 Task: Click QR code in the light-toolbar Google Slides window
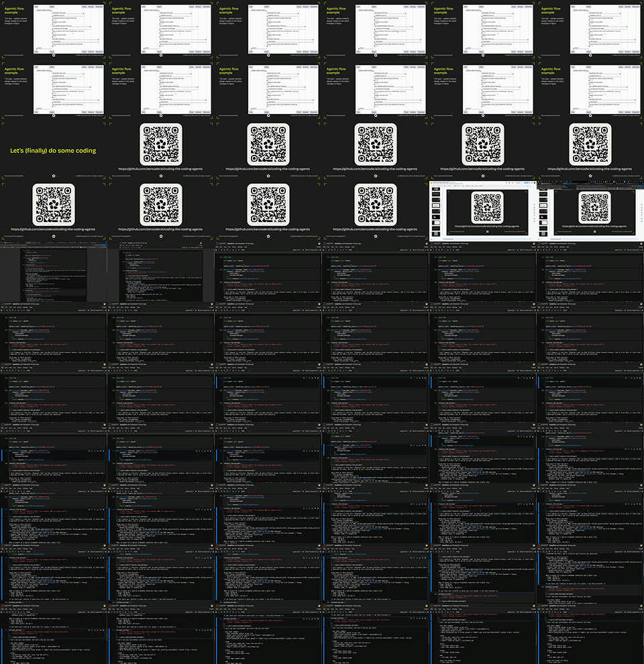(x=489, y=207)
